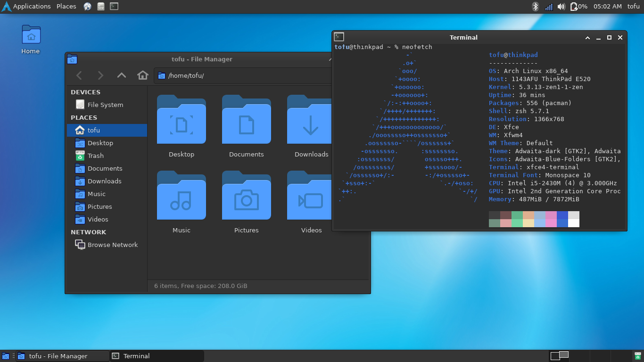
Task: Click the 'neofetch' command text in Terminal
Action: click(x=417, y=47)
